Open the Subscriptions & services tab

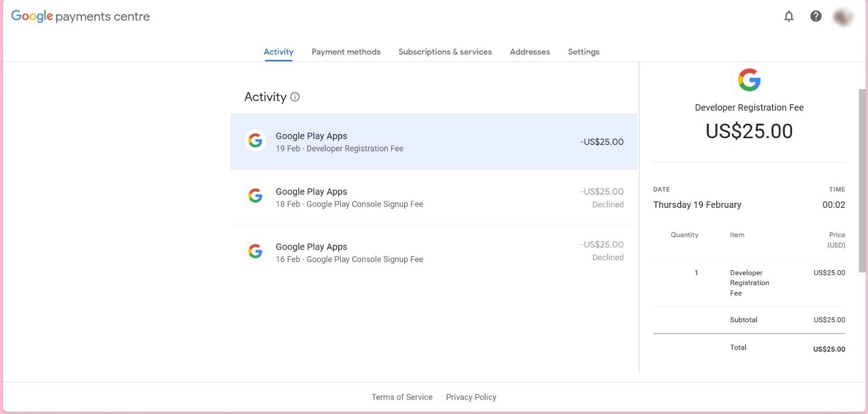point(445,52)
